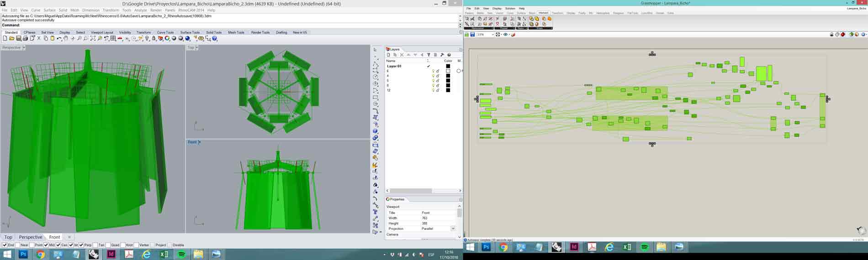
Task: Click the Rhino Help question mark icon
Action: pos(215,39)
